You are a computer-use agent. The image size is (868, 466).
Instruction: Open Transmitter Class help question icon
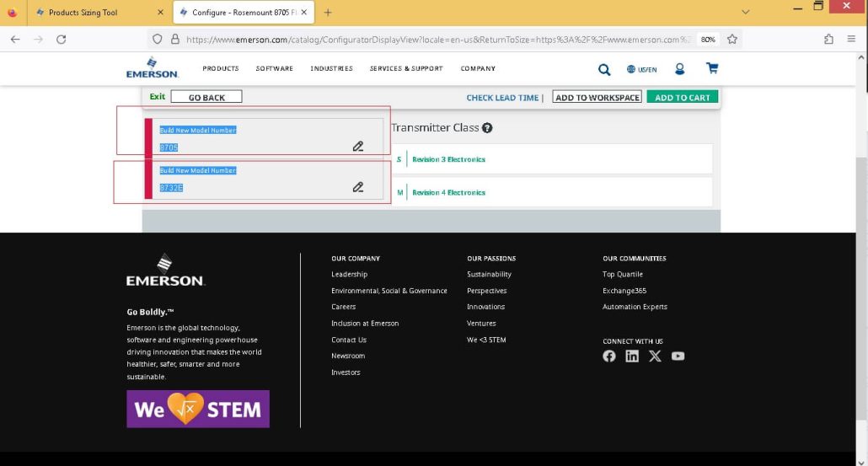point(487,128)
